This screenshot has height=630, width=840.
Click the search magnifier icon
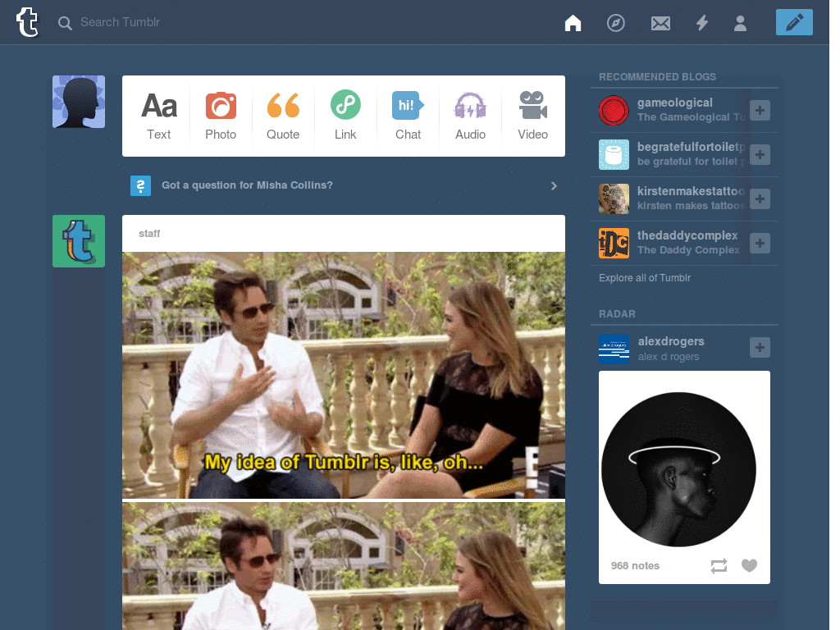click(x=65, y=23)
